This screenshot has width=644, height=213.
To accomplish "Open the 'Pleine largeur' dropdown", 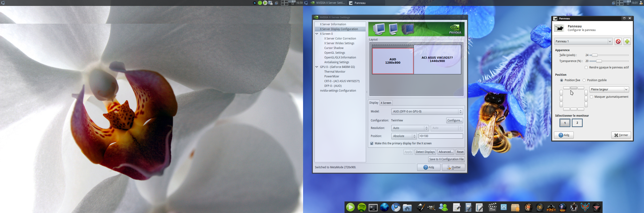I will [x=609, y=89].
